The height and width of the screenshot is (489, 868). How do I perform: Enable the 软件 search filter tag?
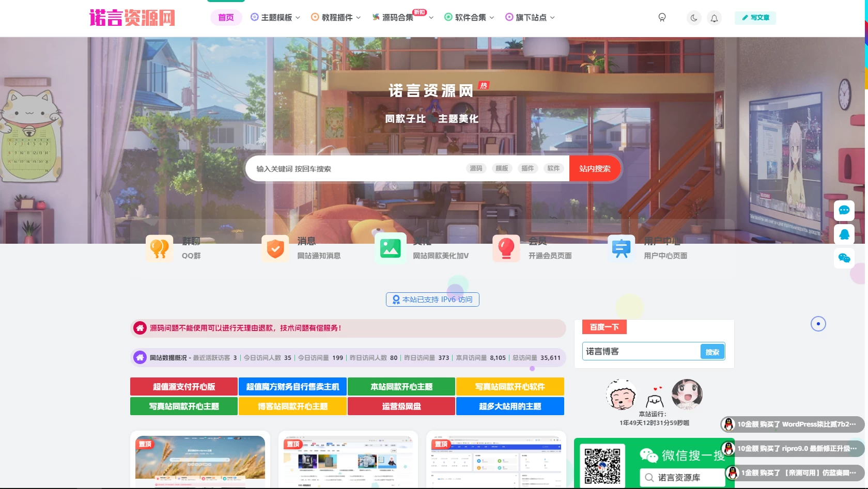(x=553, y=168)
